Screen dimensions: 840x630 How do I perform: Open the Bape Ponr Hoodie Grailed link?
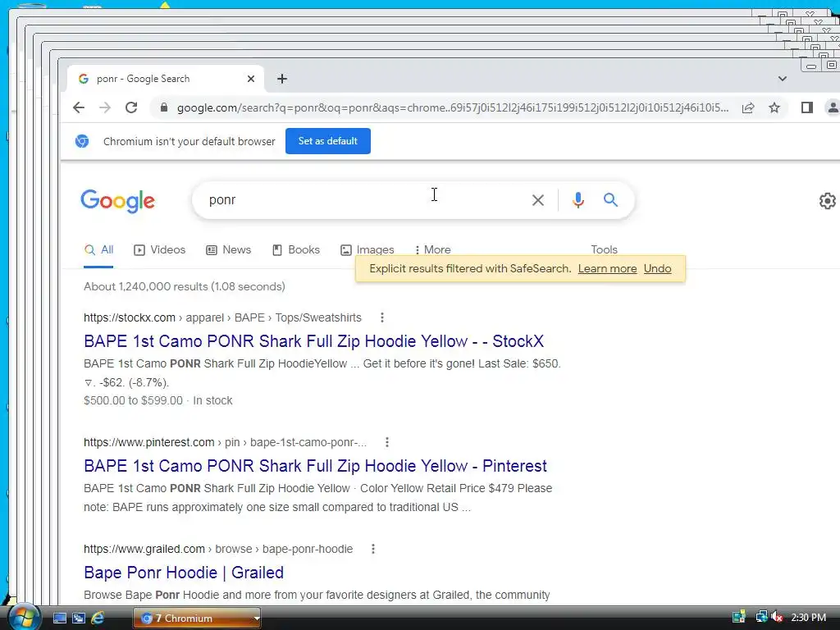click(184, 573)
